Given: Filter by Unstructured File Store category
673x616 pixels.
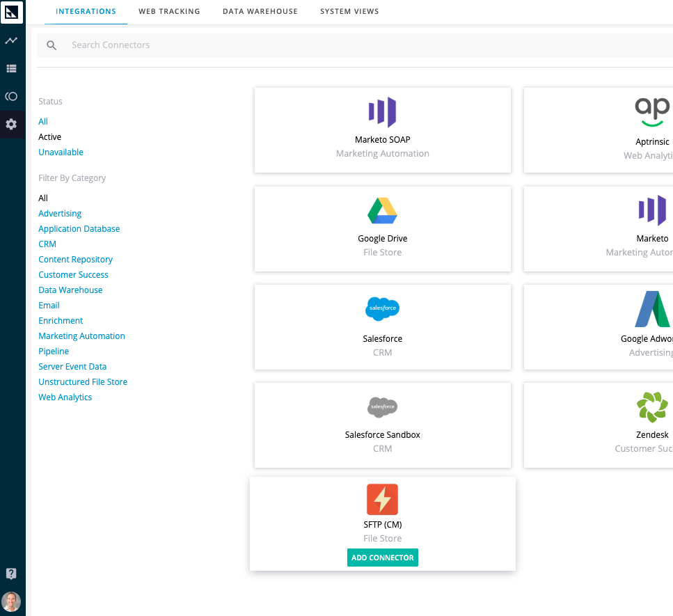Looking at the screenshot, I should click(83, 381).
